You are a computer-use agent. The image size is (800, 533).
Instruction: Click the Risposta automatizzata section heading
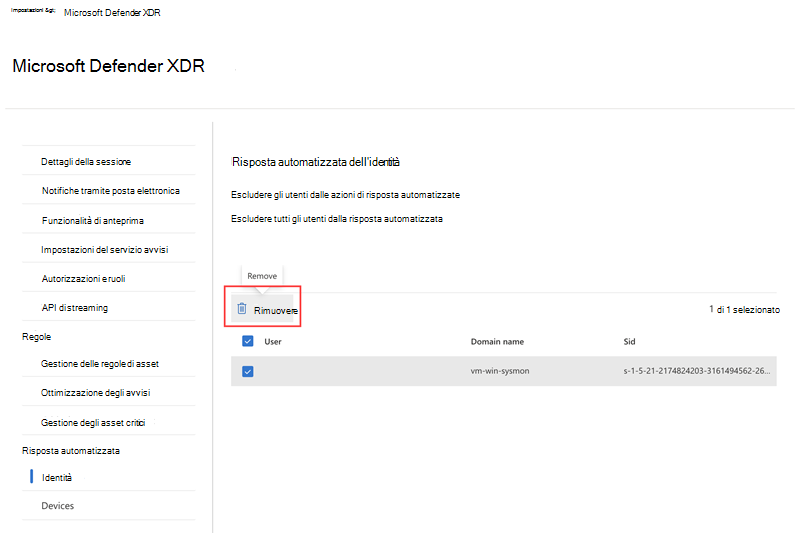(71, 451)
